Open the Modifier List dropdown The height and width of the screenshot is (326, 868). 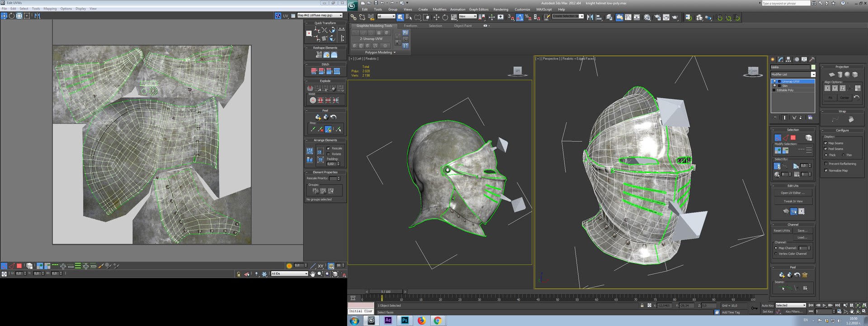[x=793, y=74]
